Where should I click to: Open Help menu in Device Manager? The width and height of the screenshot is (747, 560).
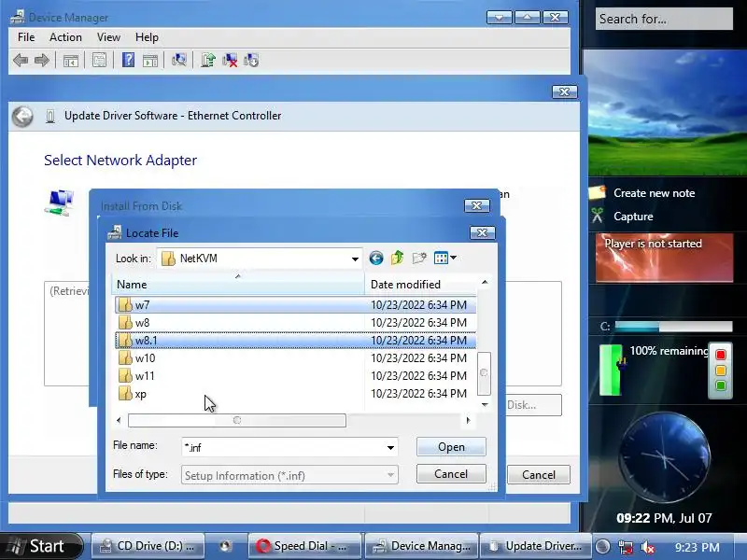coord(147,37)
